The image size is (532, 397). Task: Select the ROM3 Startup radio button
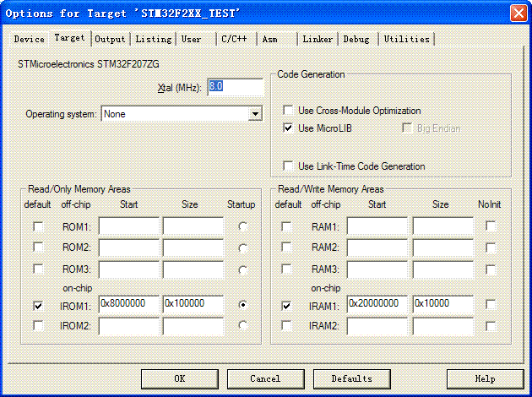coord(242,270)
